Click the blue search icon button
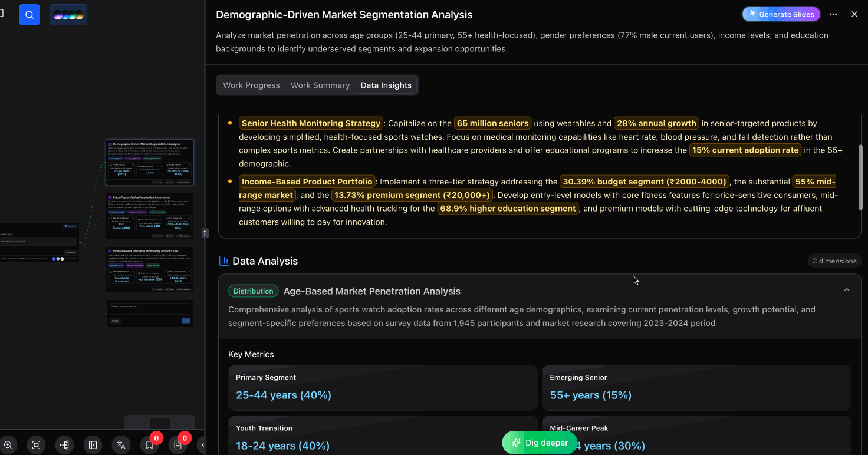Image resolution: width=868 pixels, height=455 pixels. pos(29,14)
